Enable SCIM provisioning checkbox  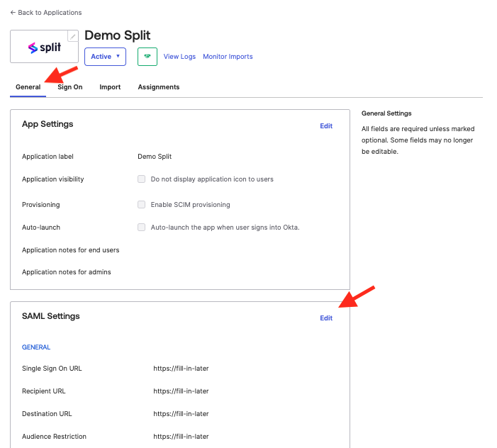[x=142, y=205]
